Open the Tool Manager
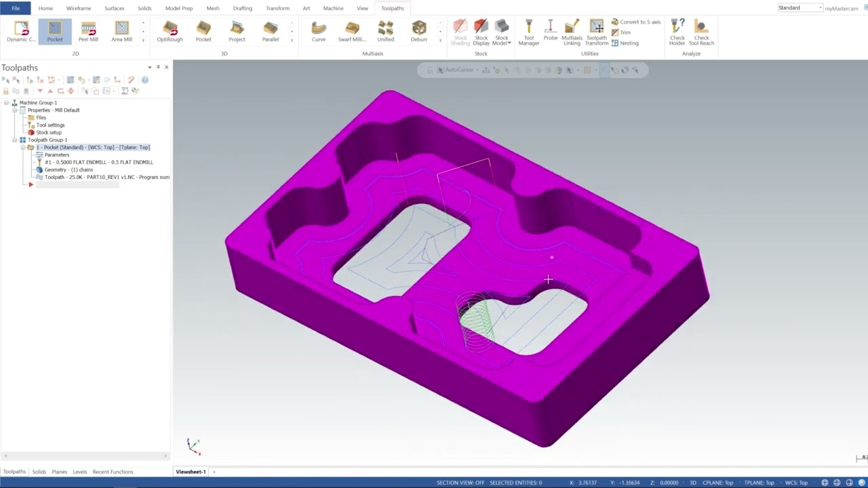 pos(529,32)
